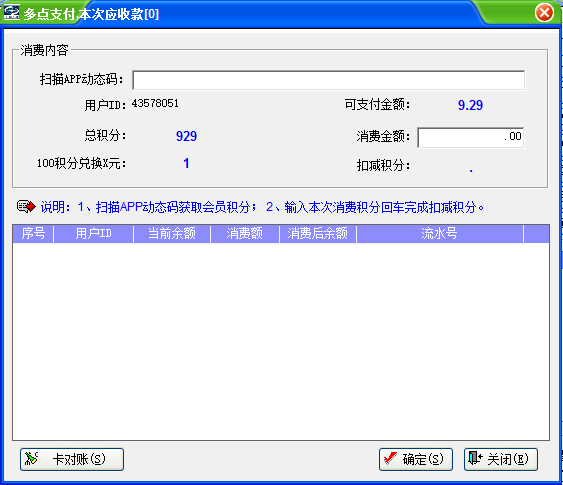The width and height of the screenshot is (563, 485).
Task: Select the 序号 column header
Action: click(x=33, y=234)
